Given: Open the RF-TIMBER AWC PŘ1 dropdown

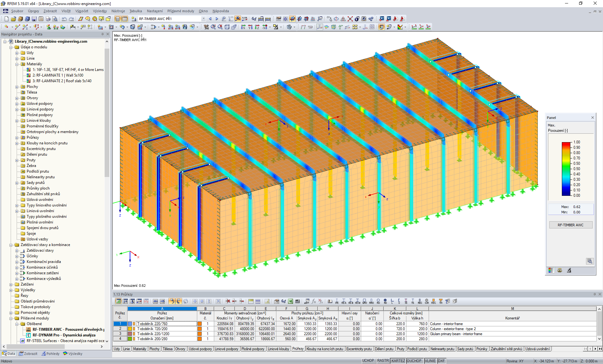Looking at the screenshot, I should 204,19.
